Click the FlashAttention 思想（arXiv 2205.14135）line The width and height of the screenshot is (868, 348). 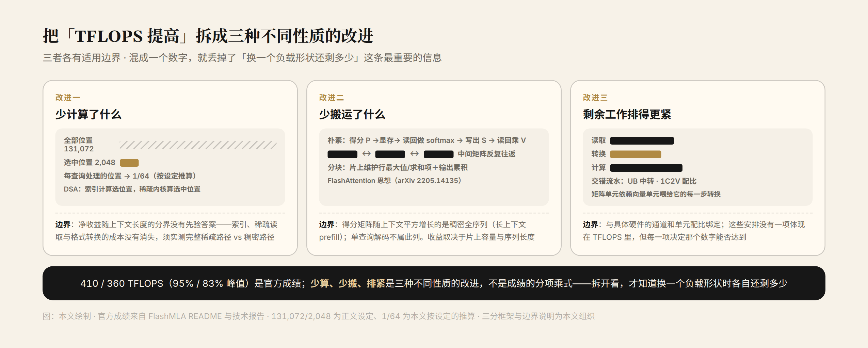395,181
